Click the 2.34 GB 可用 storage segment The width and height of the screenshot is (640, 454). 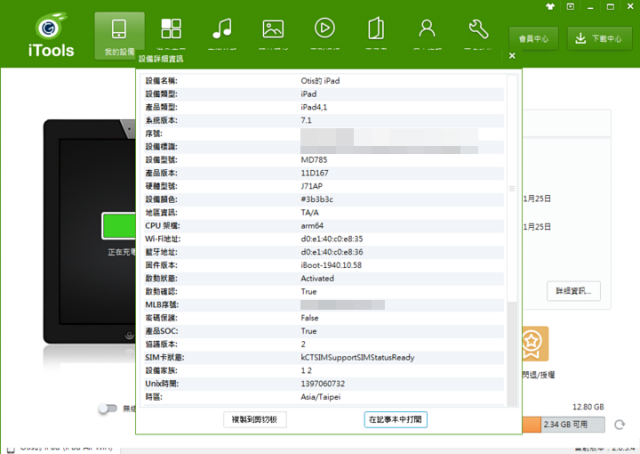click(573, 425)
